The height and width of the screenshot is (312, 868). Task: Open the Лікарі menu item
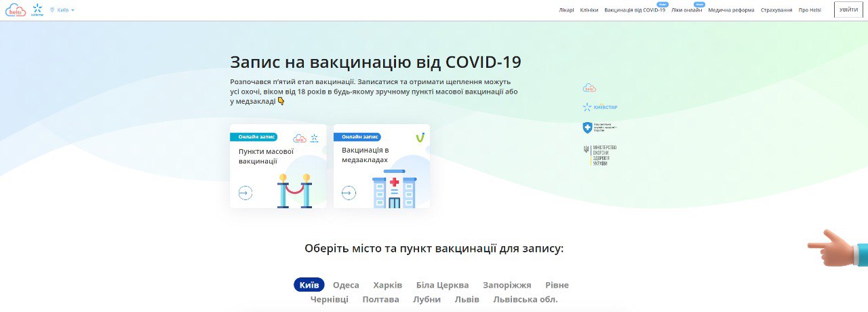566,10
